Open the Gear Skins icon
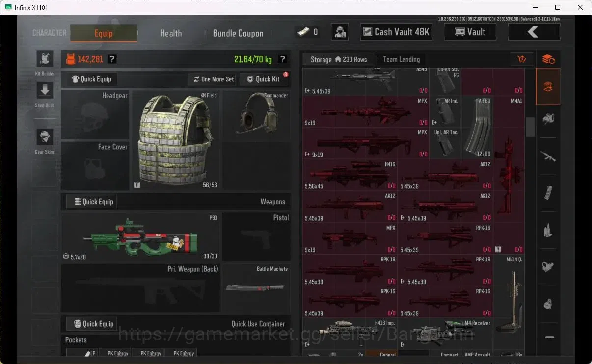The height and width of the screenshot is (364, 592). [45, 137]
